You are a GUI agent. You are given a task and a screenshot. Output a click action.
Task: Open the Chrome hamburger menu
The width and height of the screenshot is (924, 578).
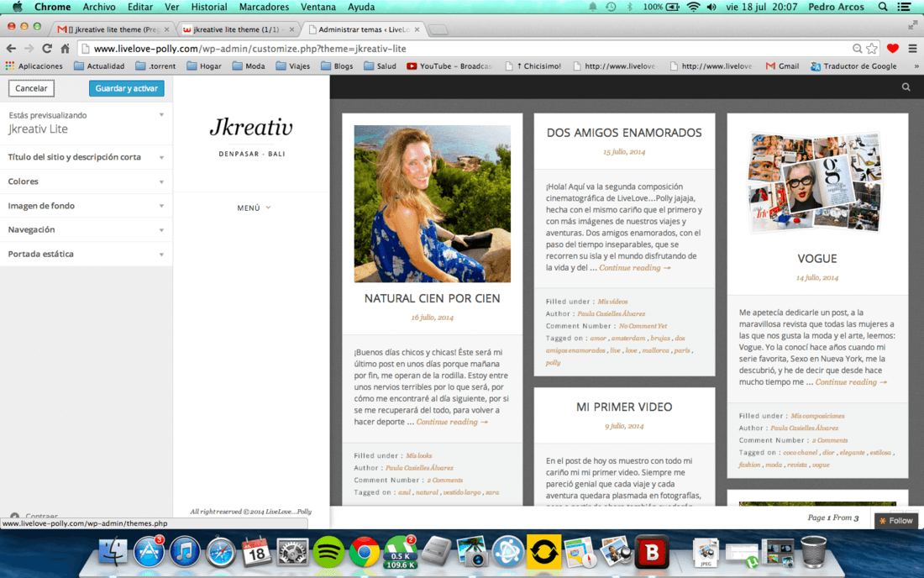coord(912,49)
